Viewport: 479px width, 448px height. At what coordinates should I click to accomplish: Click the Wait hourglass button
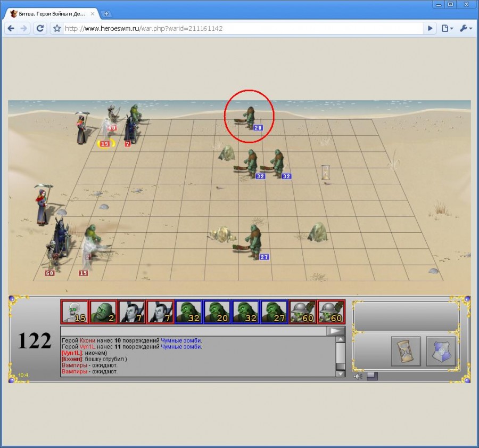coord(406,351)
